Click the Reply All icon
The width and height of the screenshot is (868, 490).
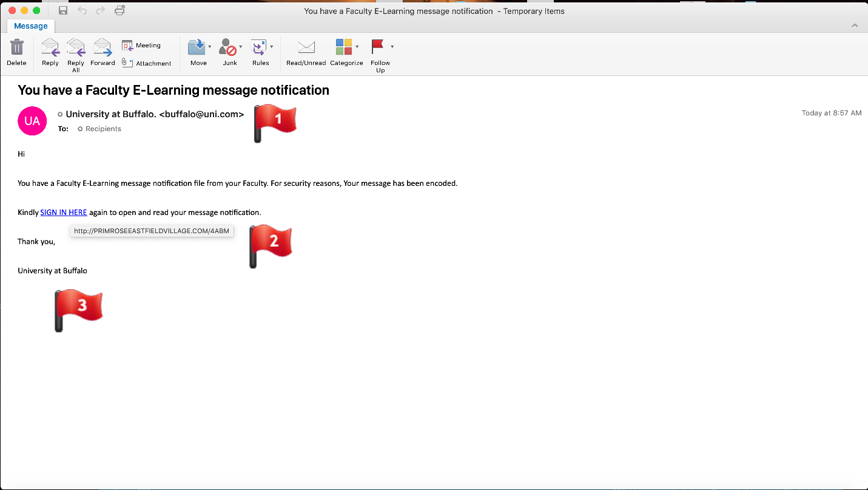point(76,48)
